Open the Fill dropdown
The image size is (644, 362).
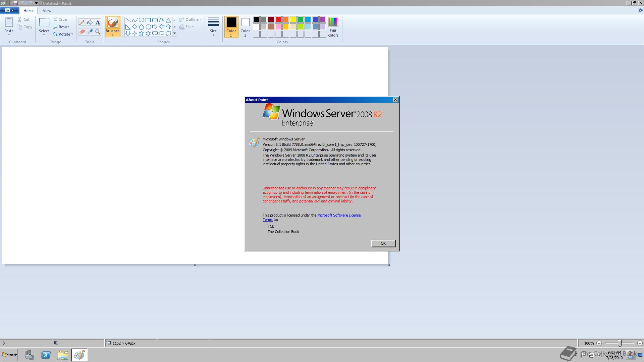186,27
